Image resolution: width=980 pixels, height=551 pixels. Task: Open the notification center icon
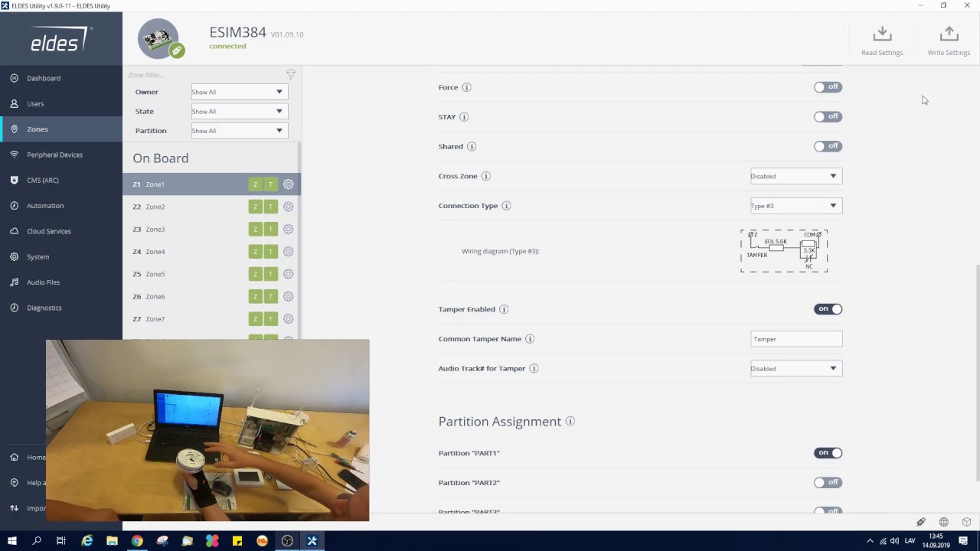965,541
